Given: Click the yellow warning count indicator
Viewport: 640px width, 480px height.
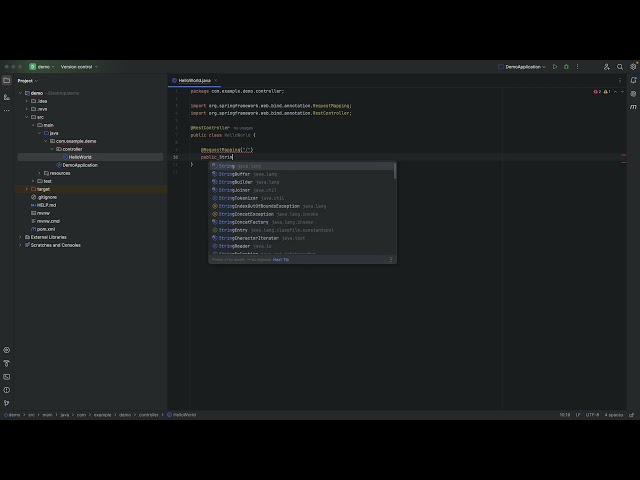Looking at the screenshot, I should (607, 92).
